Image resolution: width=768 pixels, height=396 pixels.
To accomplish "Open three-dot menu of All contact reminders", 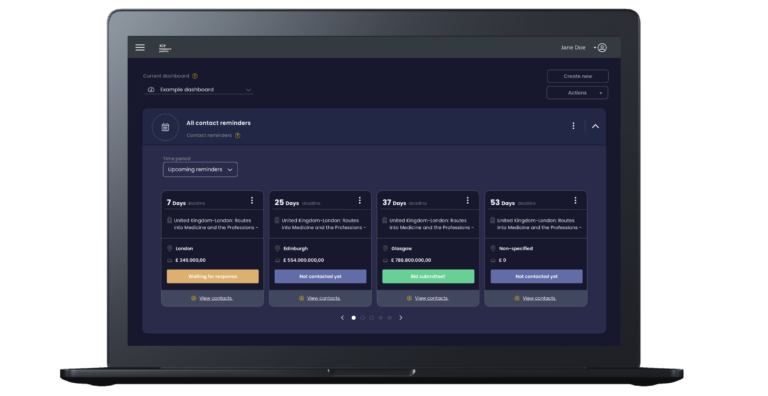I will [573, 126].
